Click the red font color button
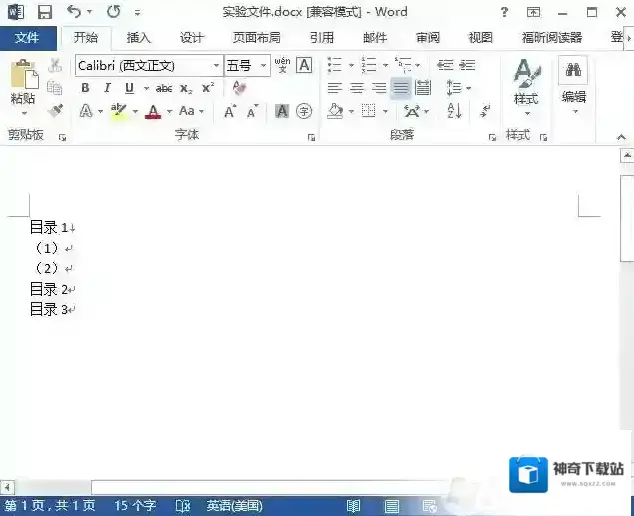This screenshot has height=516, width=634. point(153,111)
